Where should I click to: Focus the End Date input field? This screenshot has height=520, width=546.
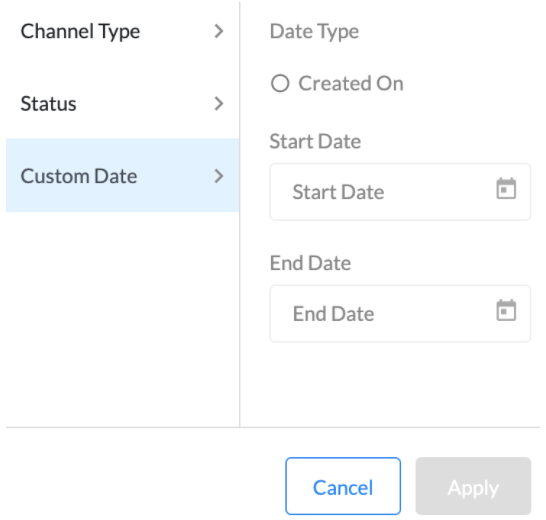(400, 313)
